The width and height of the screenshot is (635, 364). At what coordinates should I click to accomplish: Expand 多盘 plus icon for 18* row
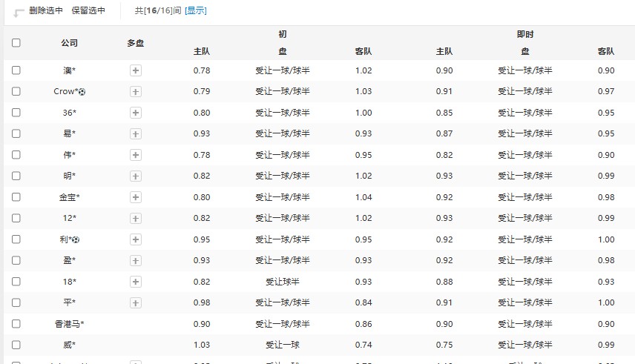[x=136, y=282]
